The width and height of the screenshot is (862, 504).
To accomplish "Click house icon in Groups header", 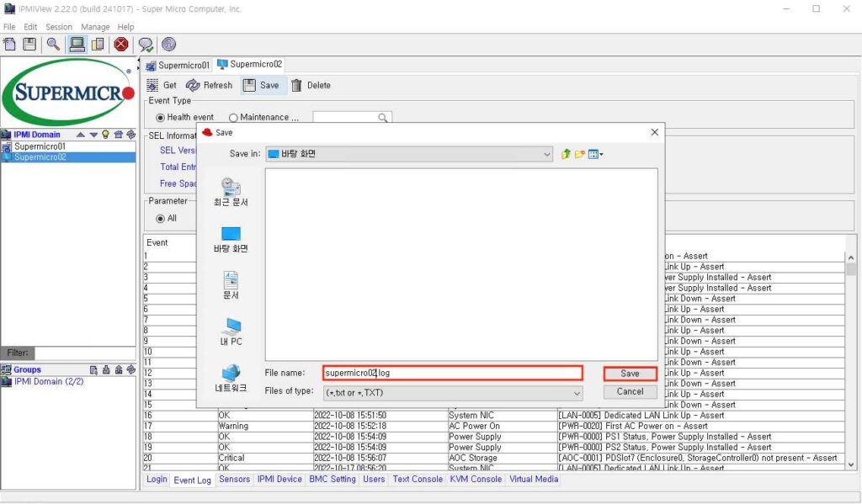I will [x=119, y=370].
